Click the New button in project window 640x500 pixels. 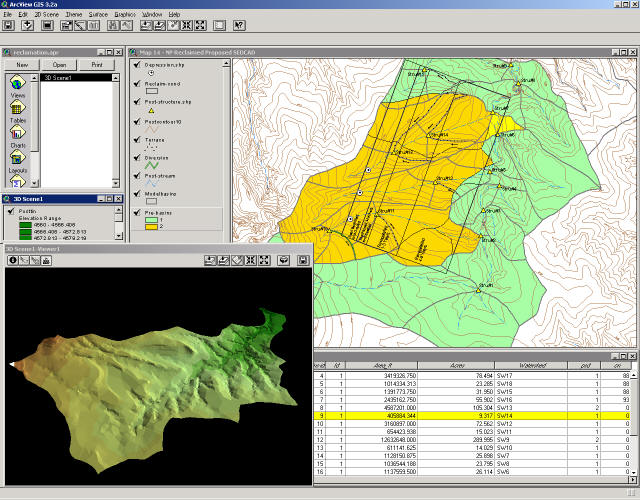coord(21,64)
